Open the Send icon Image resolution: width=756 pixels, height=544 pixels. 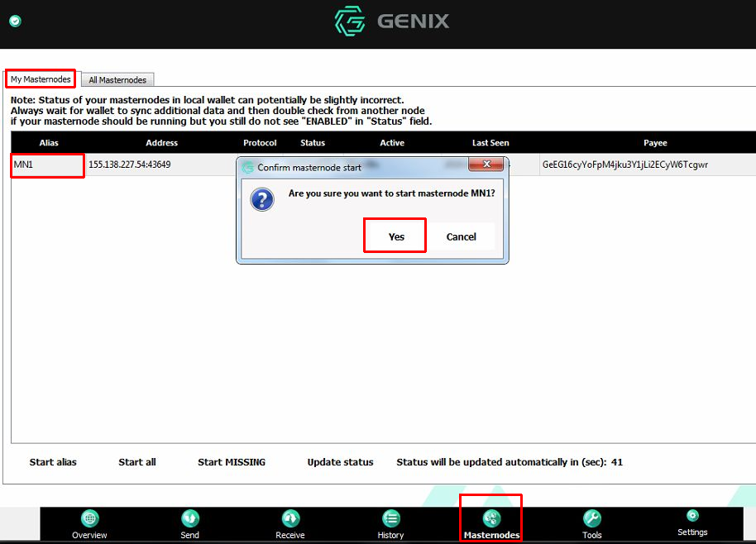(x=190, y=519)
